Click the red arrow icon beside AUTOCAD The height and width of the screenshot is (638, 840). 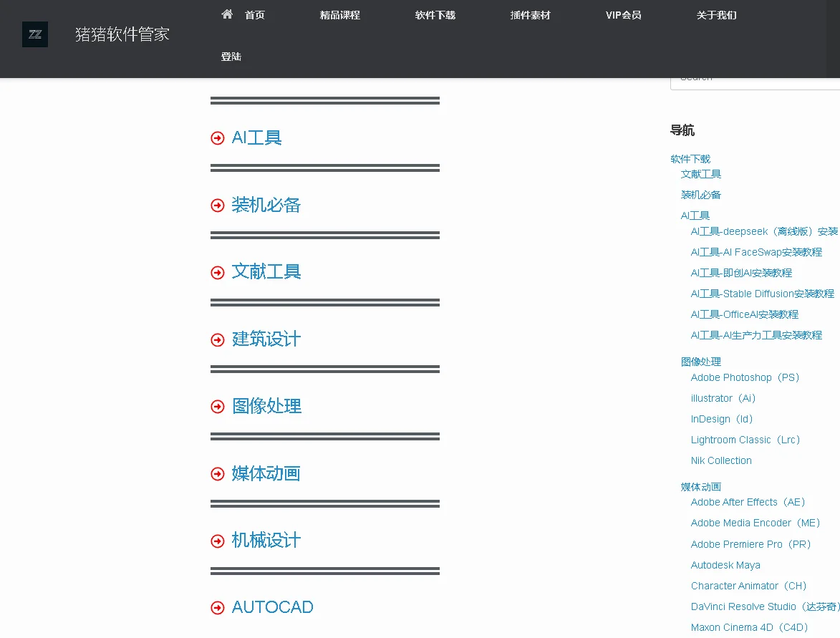click(x=218, y=607)
